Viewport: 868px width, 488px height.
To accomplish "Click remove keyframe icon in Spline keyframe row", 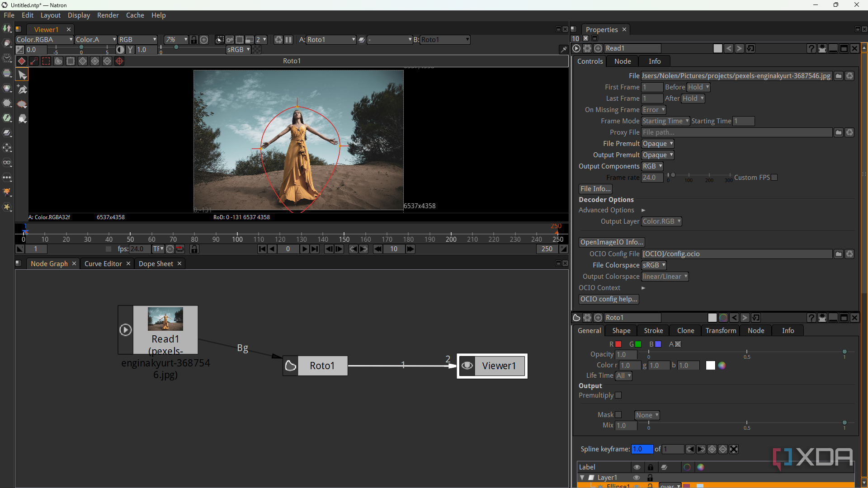I will click(723, 449).
